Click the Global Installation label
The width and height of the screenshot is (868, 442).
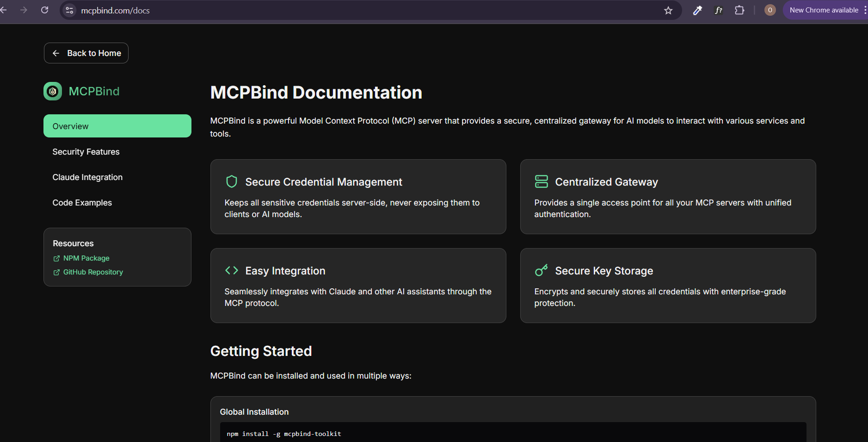pyautogui.click(x=254, y=412)
